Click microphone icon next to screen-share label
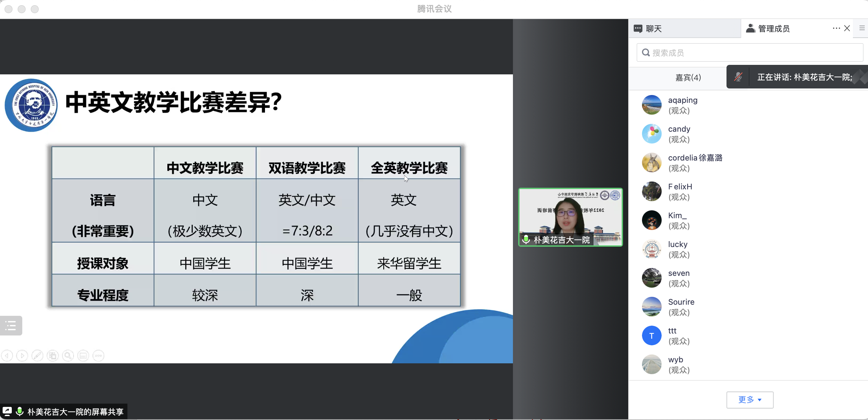This screenshot has height=420, width=868. click(20, 411)
